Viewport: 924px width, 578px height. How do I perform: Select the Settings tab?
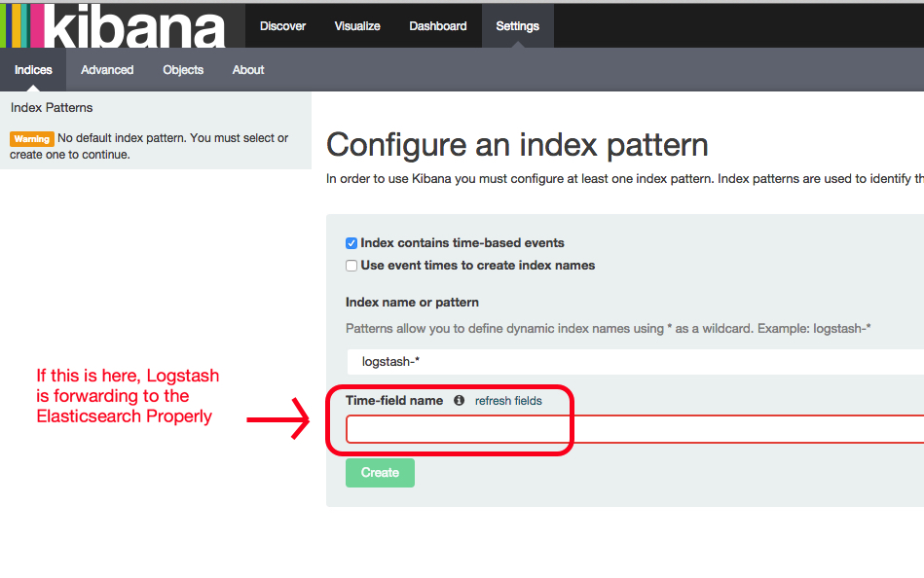tap(517, 26)
